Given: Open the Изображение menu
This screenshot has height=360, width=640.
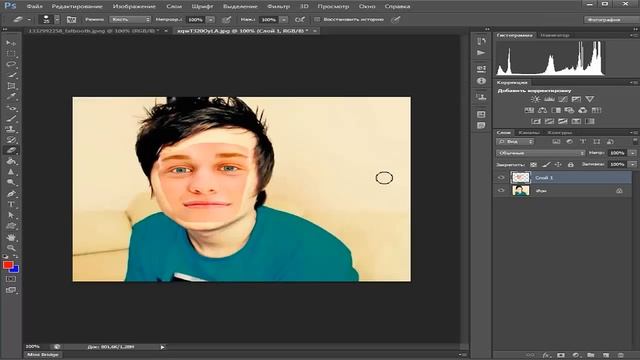Looking at the screenshot, I should [x=134, y=6].
